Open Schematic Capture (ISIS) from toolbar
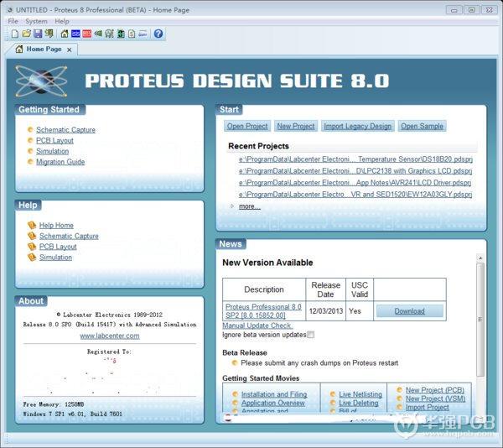The width and height of the screenshot is (503, 448). (x=75, y=34)
